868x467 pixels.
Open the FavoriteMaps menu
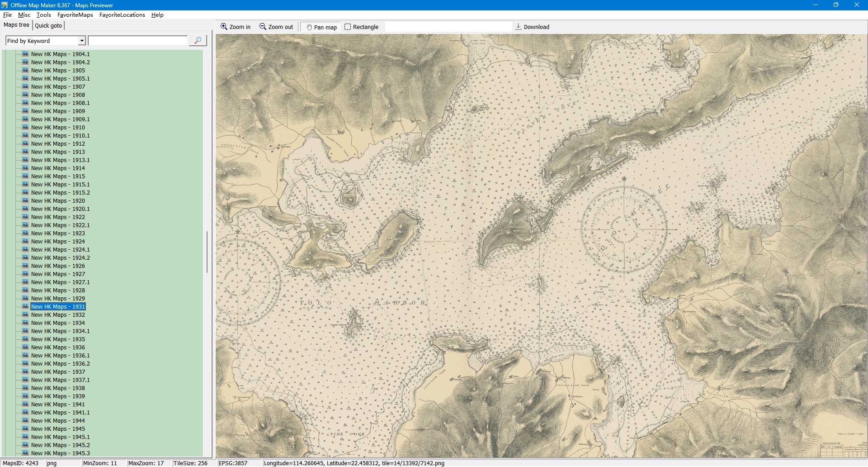[75, 15]
